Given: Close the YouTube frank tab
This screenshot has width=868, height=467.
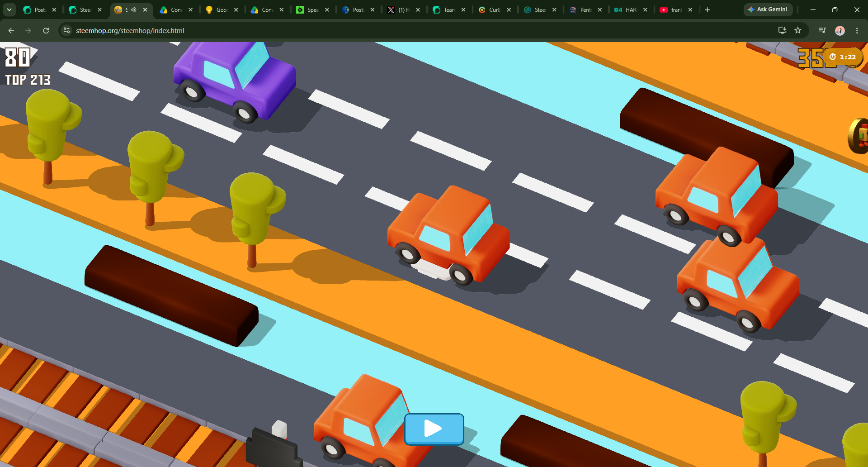Looking at the screenshot, I should point(690,10).
